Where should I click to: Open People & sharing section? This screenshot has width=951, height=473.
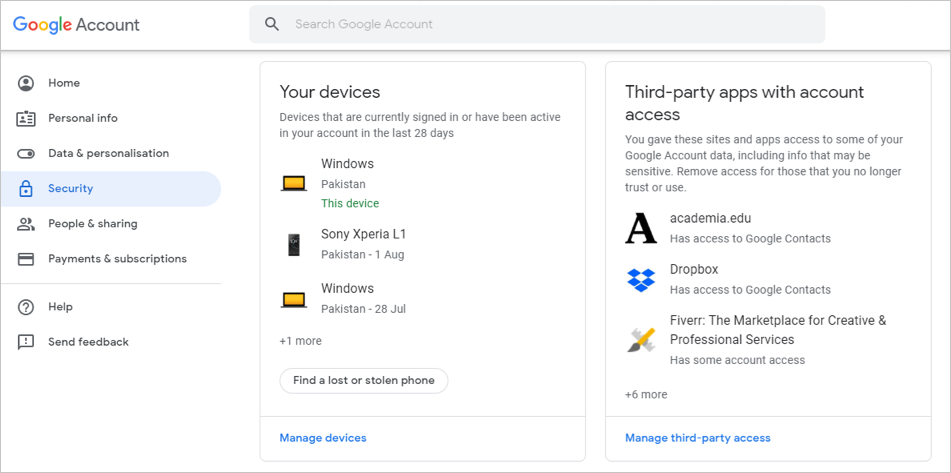(x=93, y=224)
